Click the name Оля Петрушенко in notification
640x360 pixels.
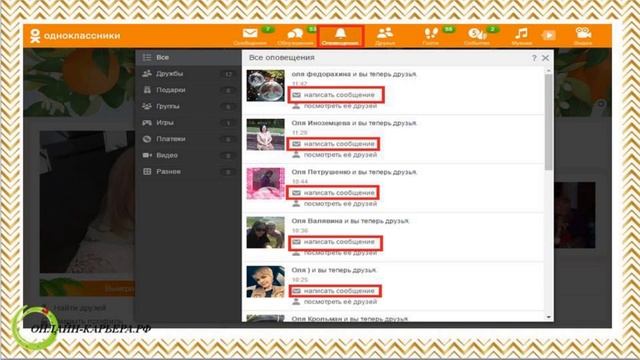pos(321,172)
